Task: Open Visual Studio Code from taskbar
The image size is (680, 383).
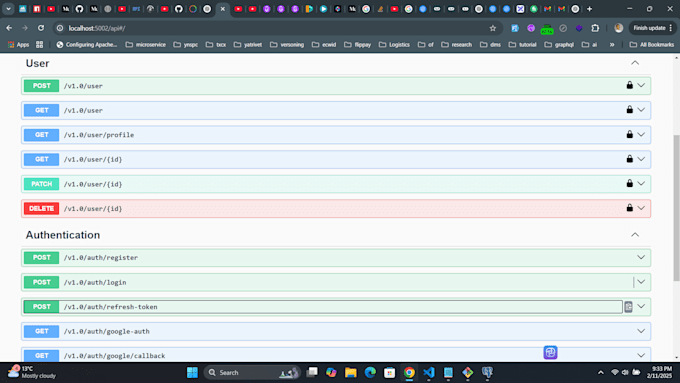Action: (x=428, y=372)
